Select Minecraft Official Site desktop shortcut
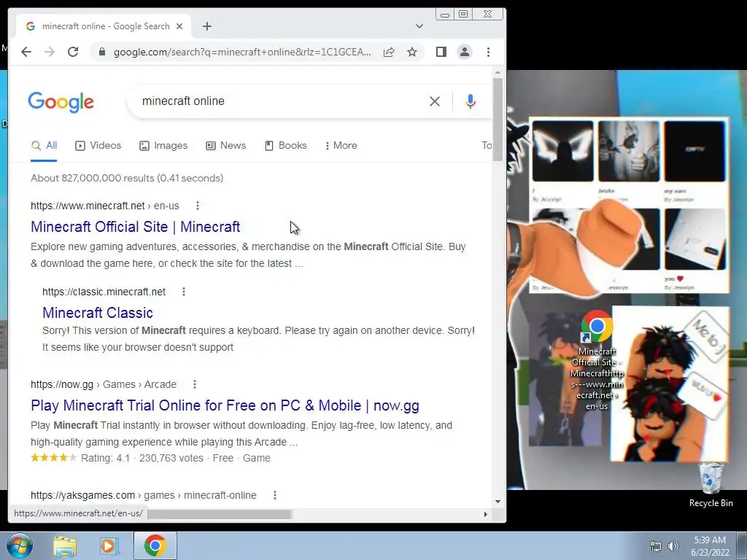 point(597,360)
